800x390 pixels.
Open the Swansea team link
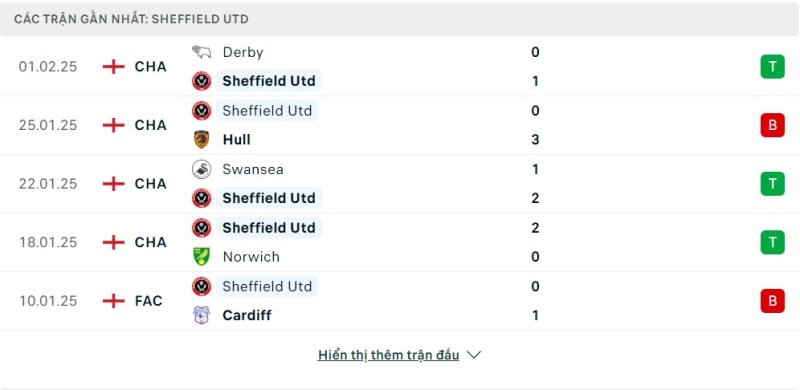pos(253,169)
